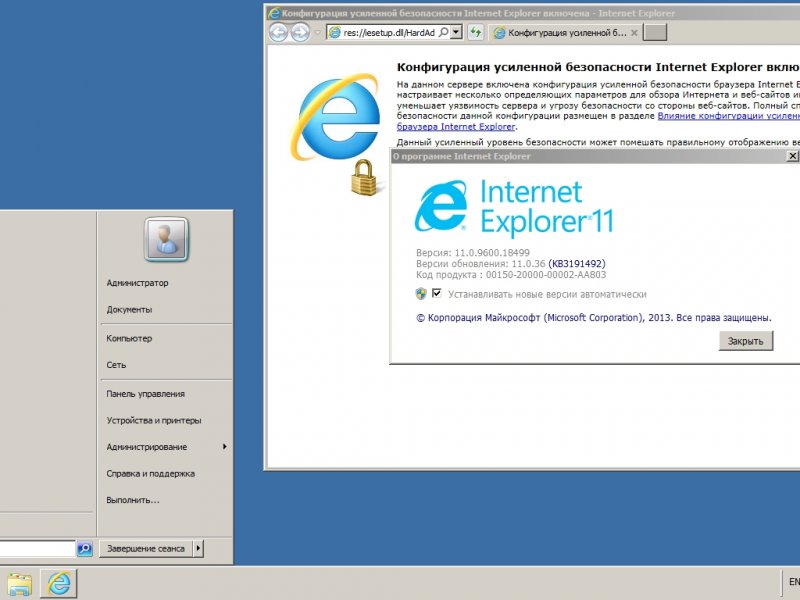Click the Start menu search box

38,548
